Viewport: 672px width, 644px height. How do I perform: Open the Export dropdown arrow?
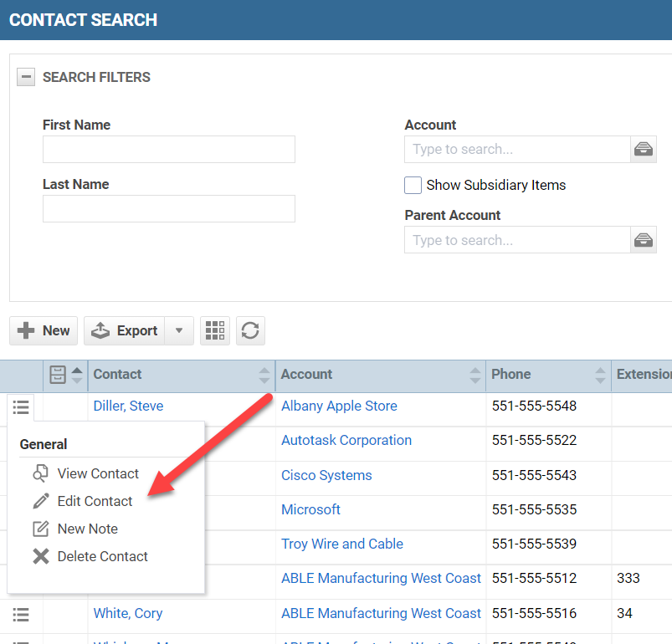click(x=179, y=330)
